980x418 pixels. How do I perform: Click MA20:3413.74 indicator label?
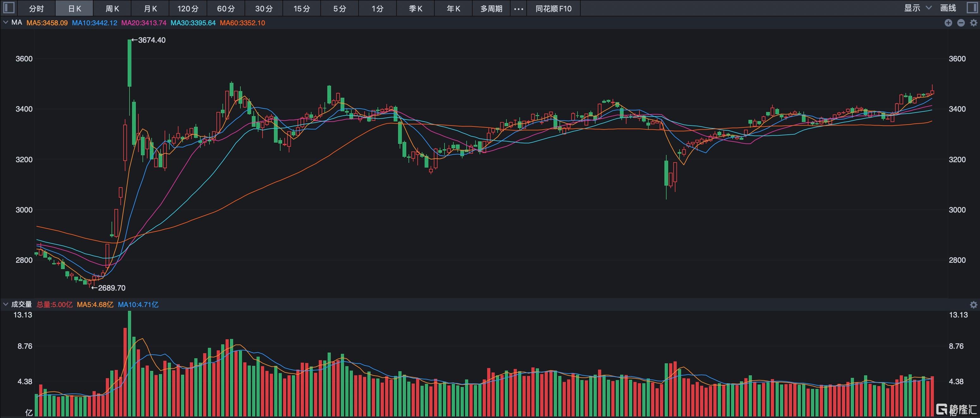[x=144, y=23]
